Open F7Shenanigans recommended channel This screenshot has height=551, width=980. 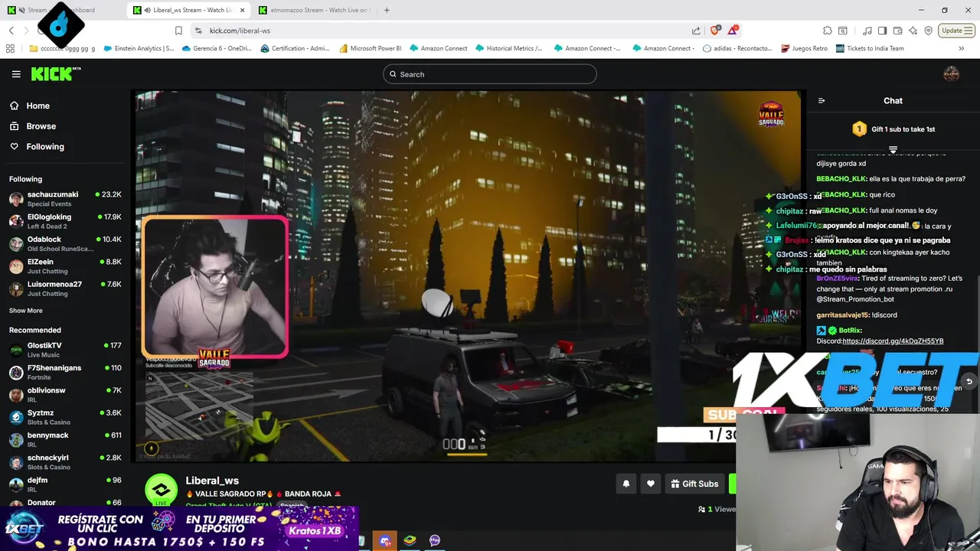click(x=65, y=372)
